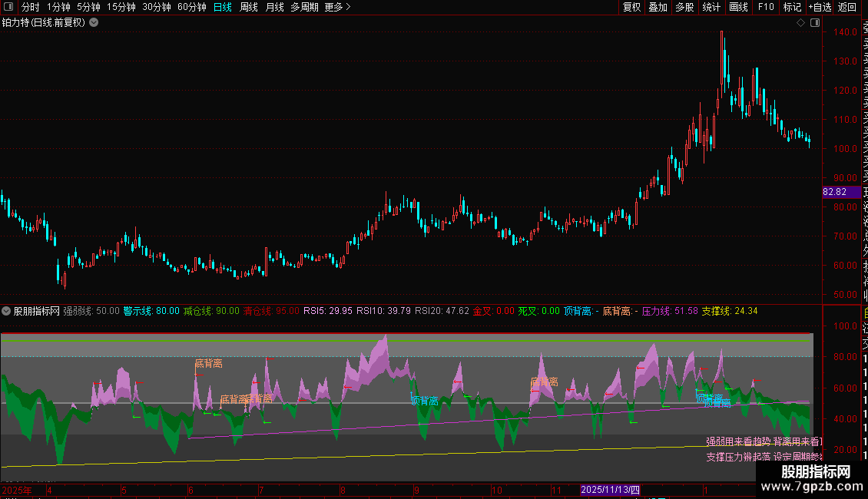Image resolution: width=868 pixels, height=499 pixels.
Task: Select the 5分钟 period
Action: [88, 7]
